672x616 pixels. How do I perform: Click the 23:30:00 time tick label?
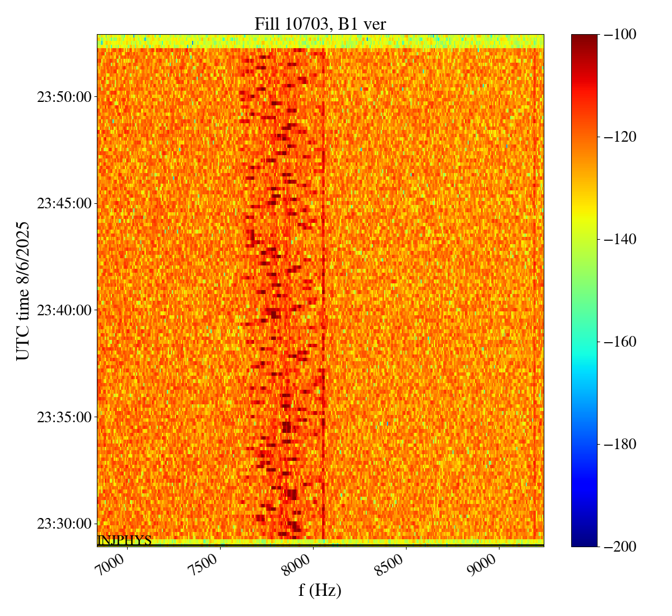[64, 524]
